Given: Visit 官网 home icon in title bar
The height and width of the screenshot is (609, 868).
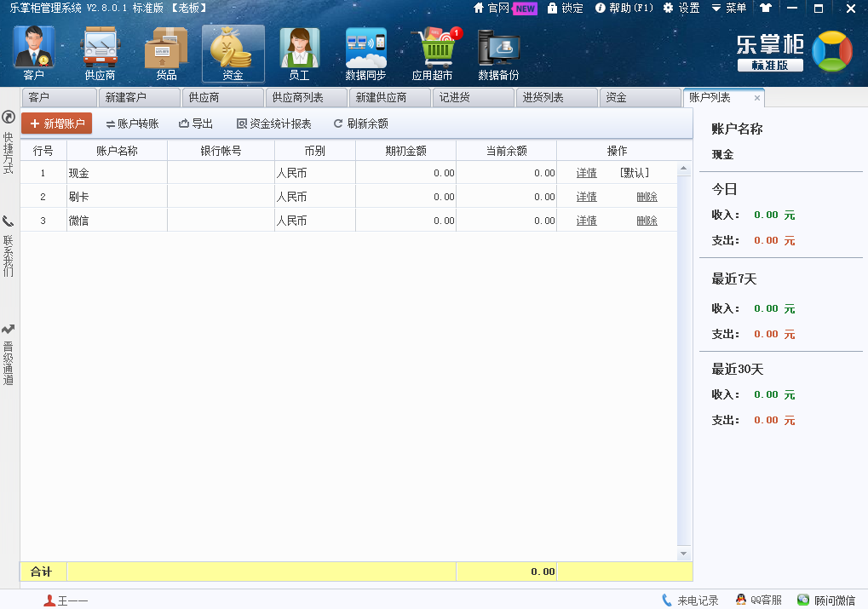Looking at the screenshot, I should click(491, 9).
